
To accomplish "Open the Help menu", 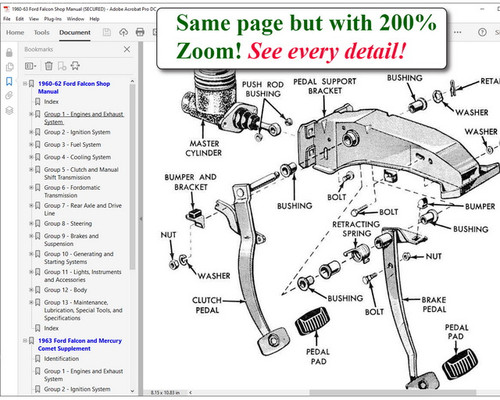I will pyautogui.click(x=94, y=19).
